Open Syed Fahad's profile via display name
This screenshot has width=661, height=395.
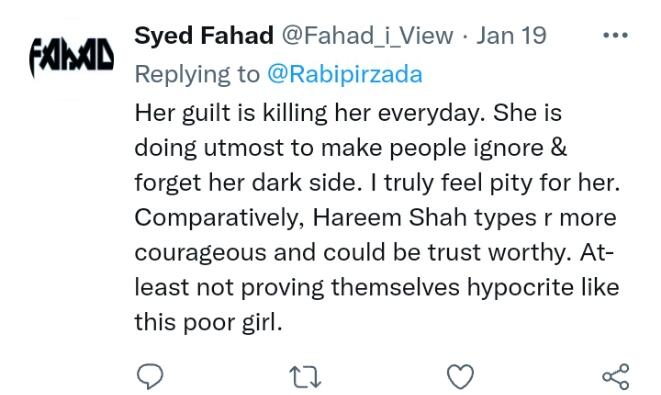pos(204,35)
